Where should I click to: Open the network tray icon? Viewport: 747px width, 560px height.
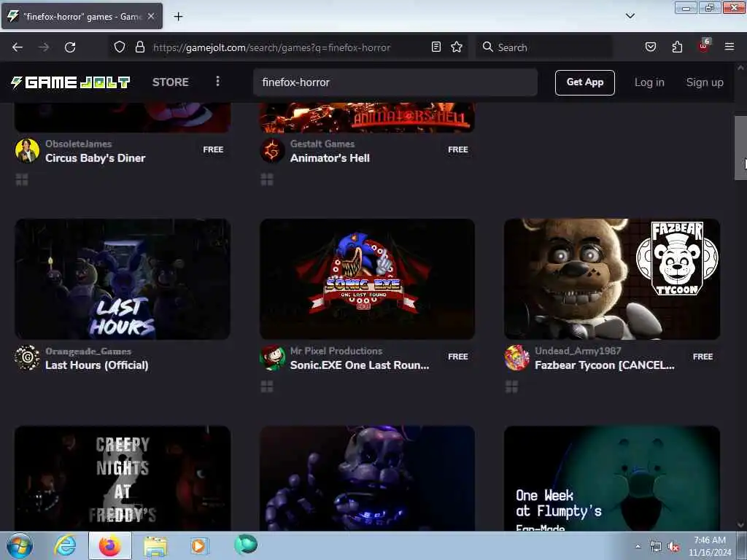pyautogui.click(x=656, y=547)
